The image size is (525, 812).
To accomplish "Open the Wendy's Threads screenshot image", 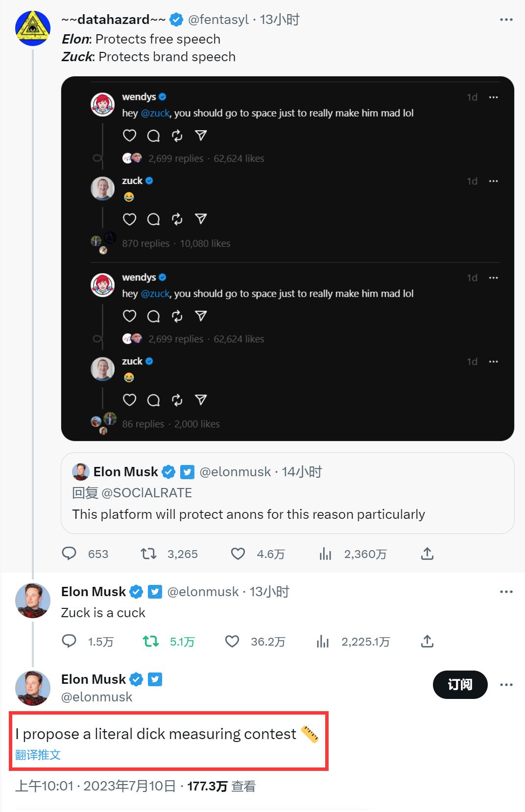I will coord(287,258).
